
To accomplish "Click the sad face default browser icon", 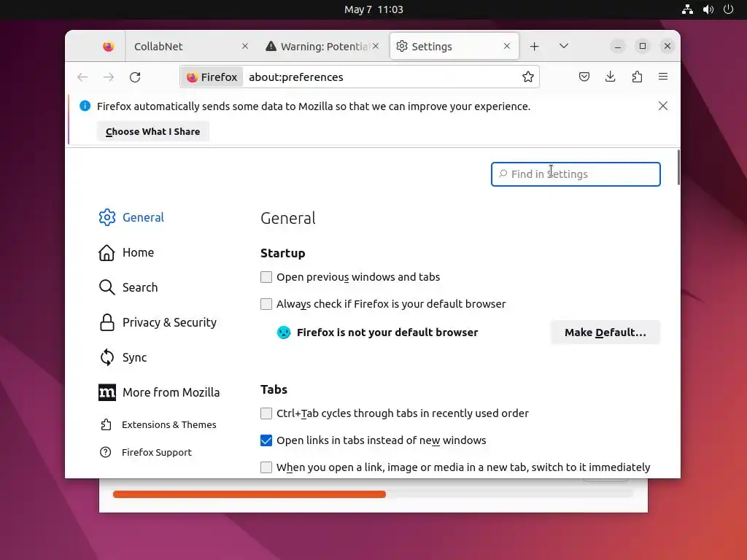I will (284, 332).
